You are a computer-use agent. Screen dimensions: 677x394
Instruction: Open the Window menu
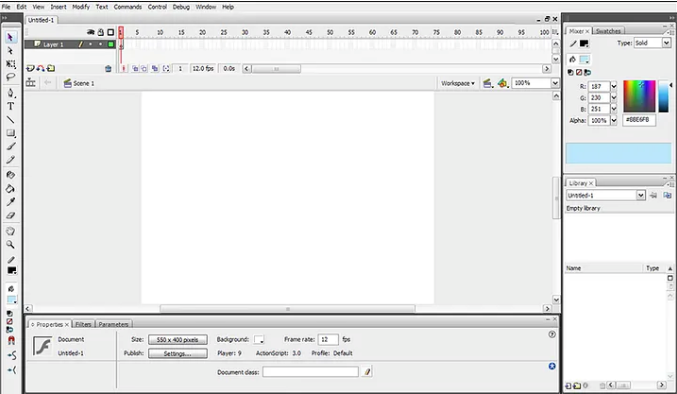point(206,7)
